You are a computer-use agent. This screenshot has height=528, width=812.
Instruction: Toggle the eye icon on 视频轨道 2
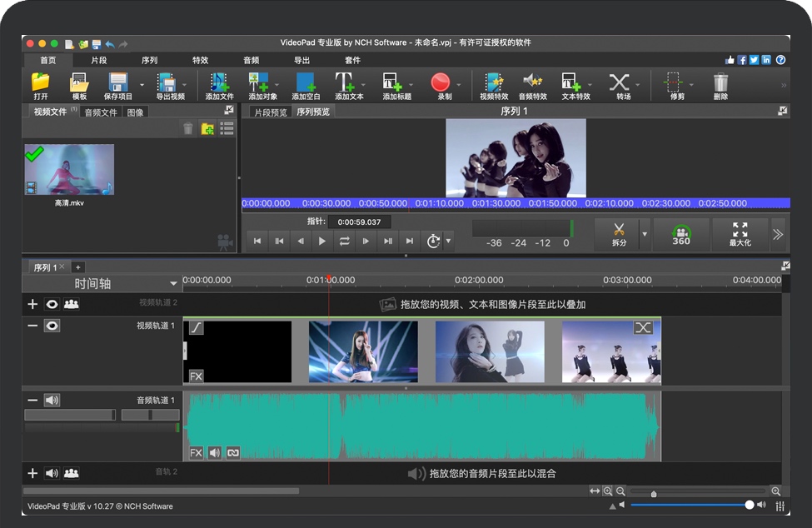(x=52, y=304)
